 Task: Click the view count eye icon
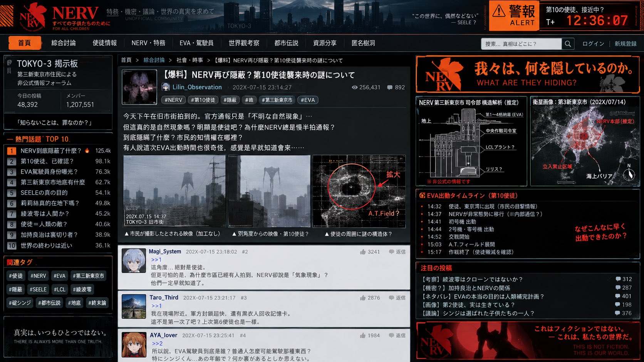(354, 87)
